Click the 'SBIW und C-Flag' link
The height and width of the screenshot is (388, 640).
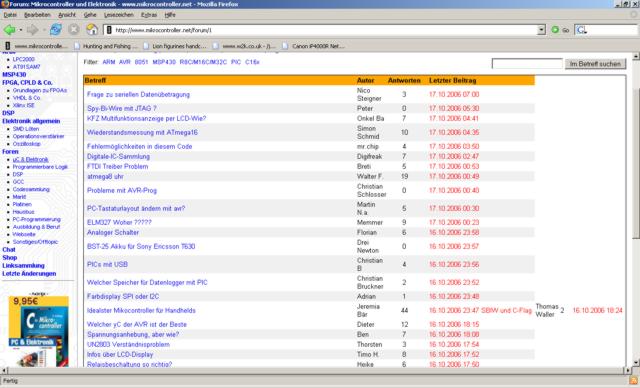tap(507, 310)
